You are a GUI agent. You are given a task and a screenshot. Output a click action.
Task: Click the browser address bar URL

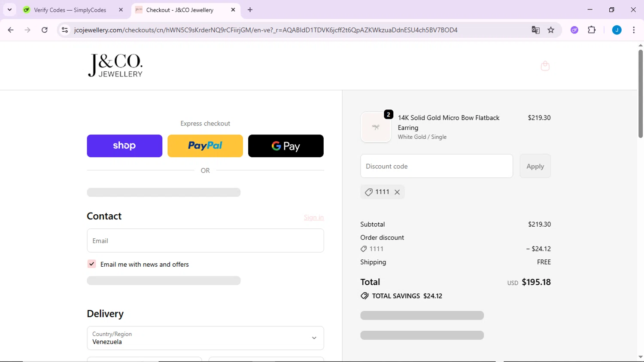pyautogui.click(x=266, y=30)
